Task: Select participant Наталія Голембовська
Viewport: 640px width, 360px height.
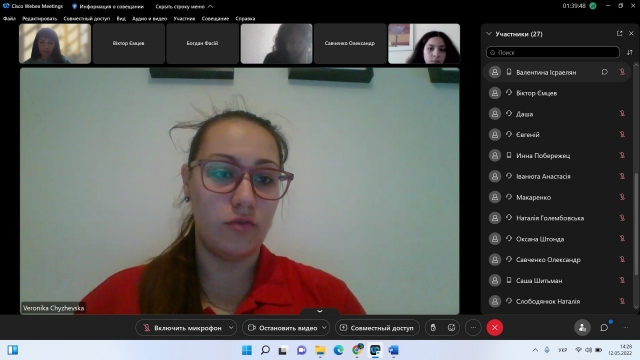Action: 557,218
